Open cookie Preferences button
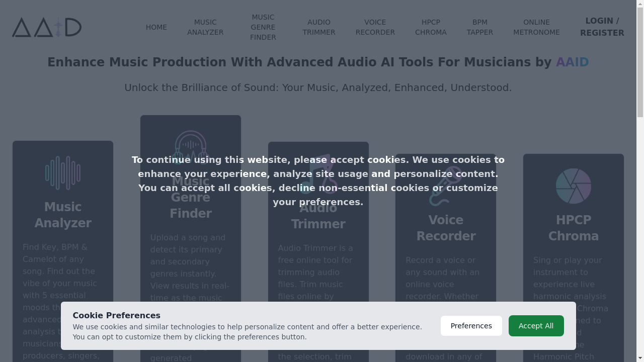Screen dimensions: 644x362 tap(471, 326)
